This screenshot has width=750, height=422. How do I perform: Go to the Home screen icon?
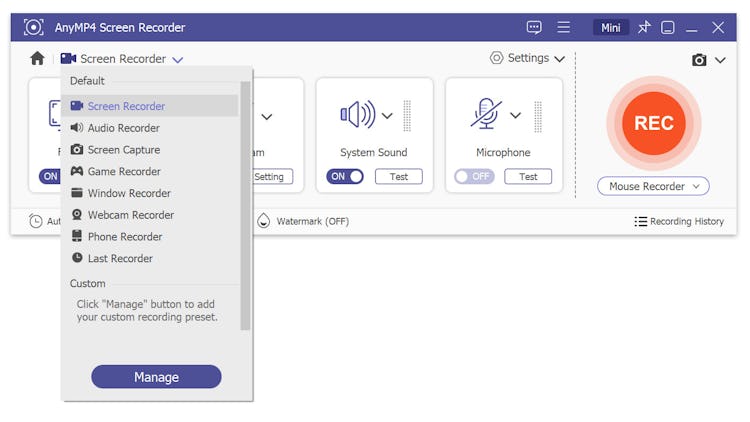(37, 58)
